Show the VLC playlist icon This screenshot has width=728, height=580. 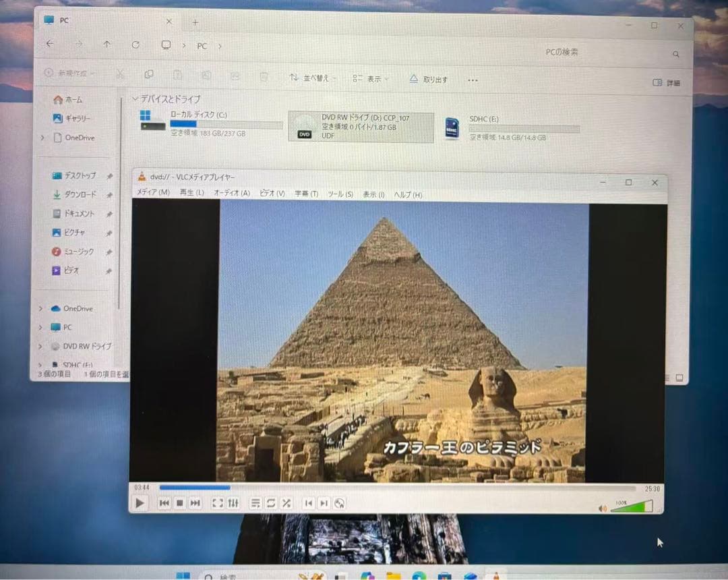pos(255,503)
